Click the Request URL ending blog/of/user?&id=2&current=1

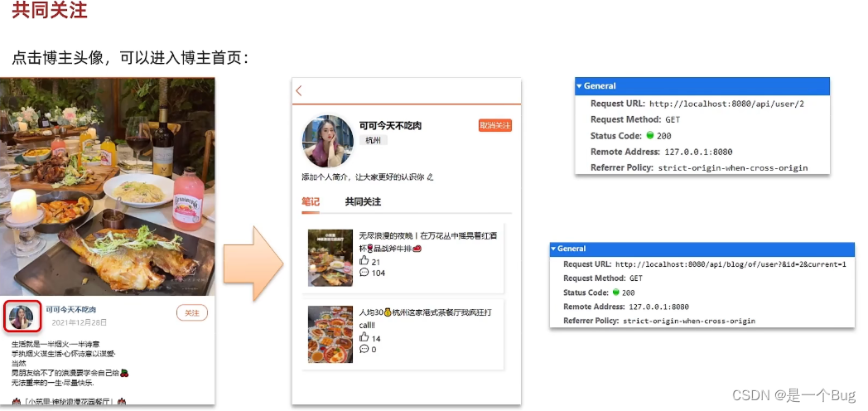coord(731,264)
